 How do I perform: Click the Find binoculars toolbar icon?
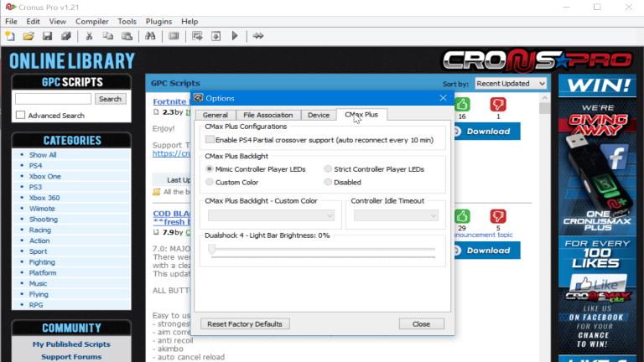pyautogui.click(x=150, y=36)
